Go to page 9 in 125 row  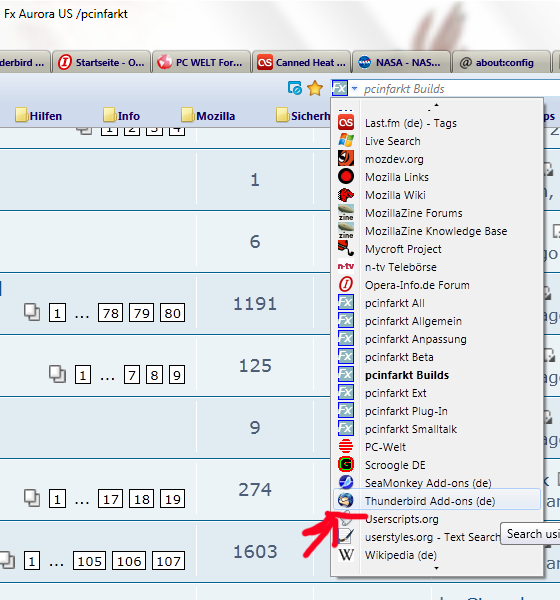point(176,375)
